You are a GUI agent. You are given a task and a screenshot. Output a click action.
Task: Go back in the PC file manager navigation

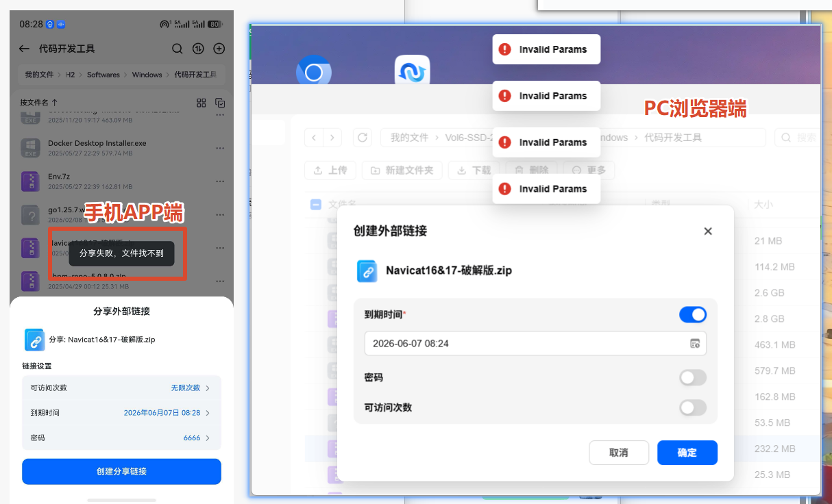(314, 138)
